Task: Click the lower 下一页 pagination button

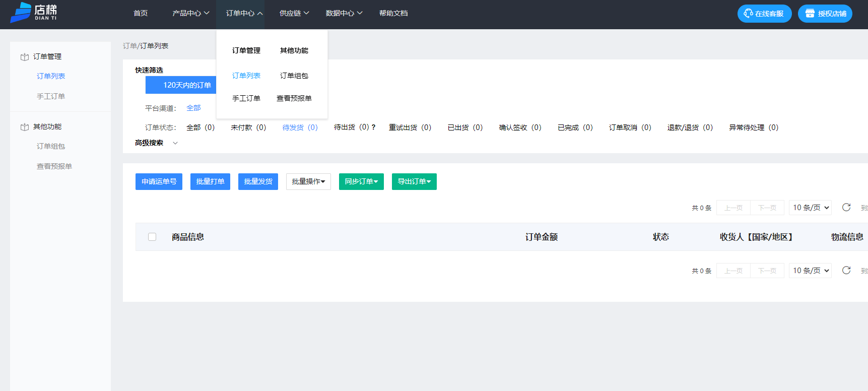Action: (767, 271)
